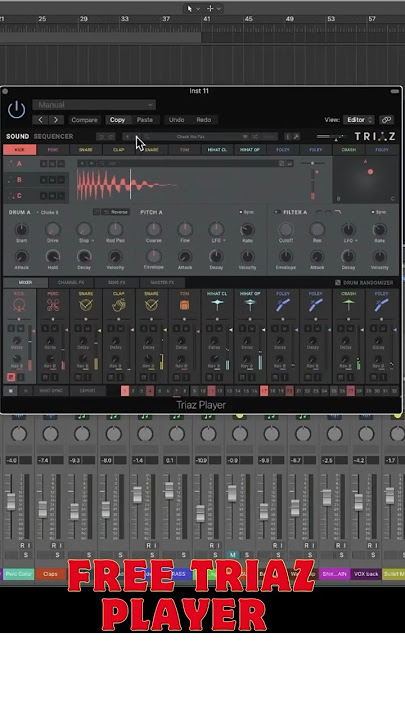Click the sequencer stop square button
The image size is (405, 720).
[x=11, y=391]
